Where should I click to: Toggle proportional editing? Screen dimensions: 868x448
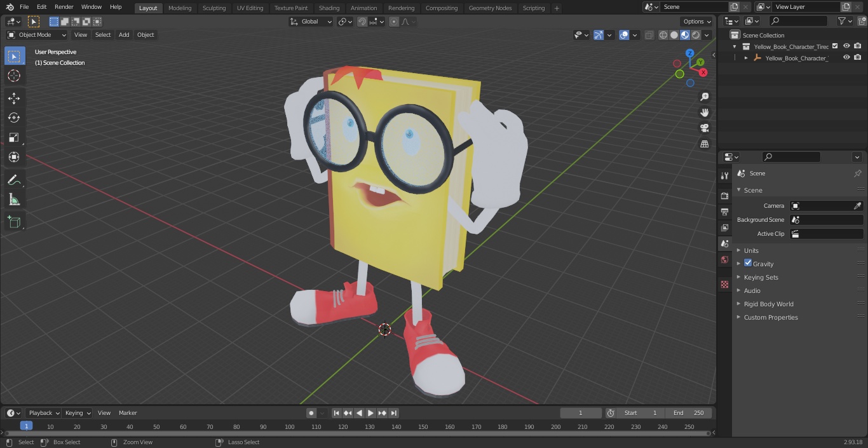tap(394, 22)
